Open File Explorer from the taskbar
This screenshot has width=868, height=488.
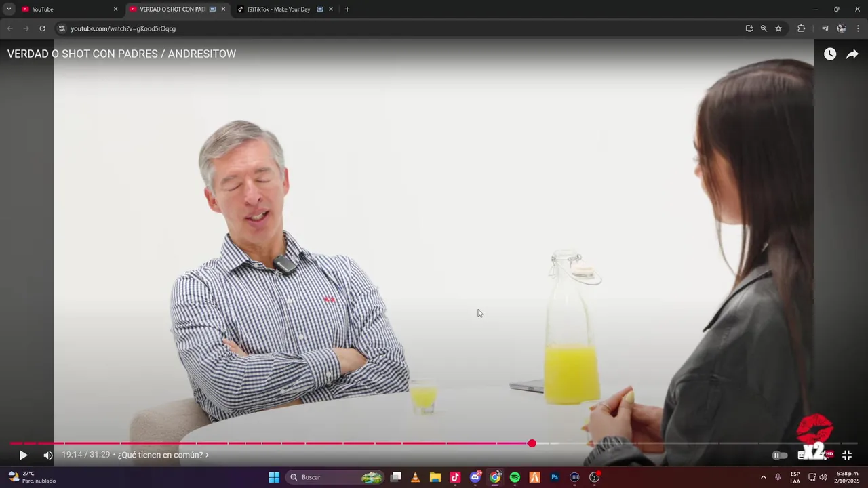(435, 477)
